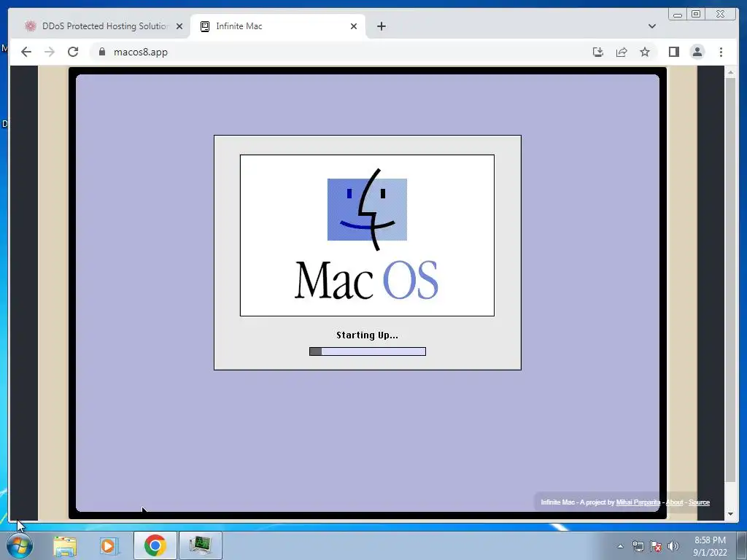The height and width of the screenshot is (560, 747).
Task: Click the Infinite Mac tab favicon
Action: pos(205,26)
